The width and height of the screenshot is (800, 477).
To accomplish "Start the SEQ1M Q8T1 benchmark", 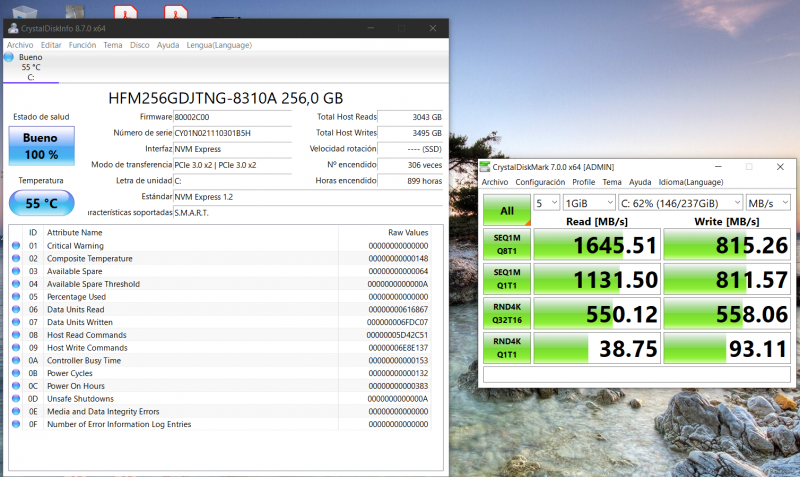I will coord(507,245).
